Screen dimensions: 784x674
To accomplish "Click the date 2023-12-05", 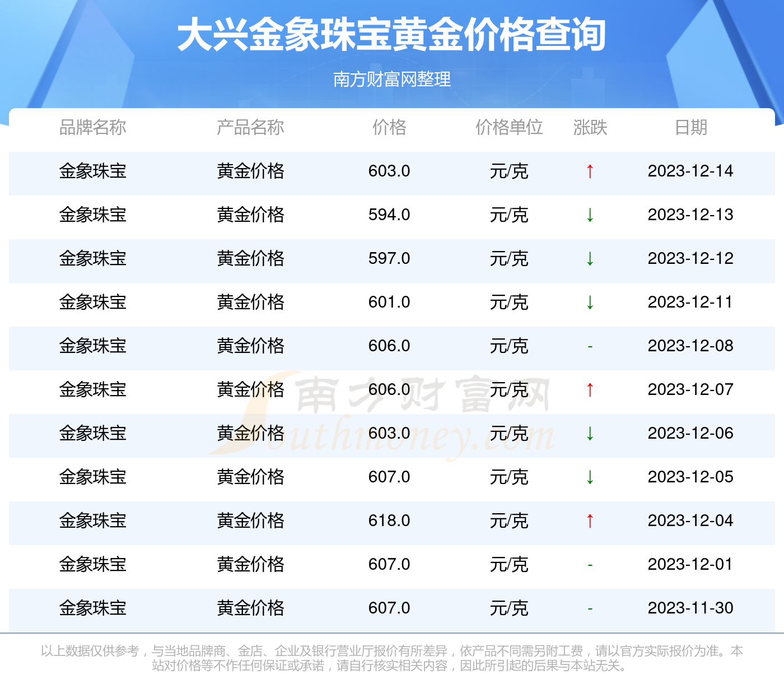I will (690, 477).
